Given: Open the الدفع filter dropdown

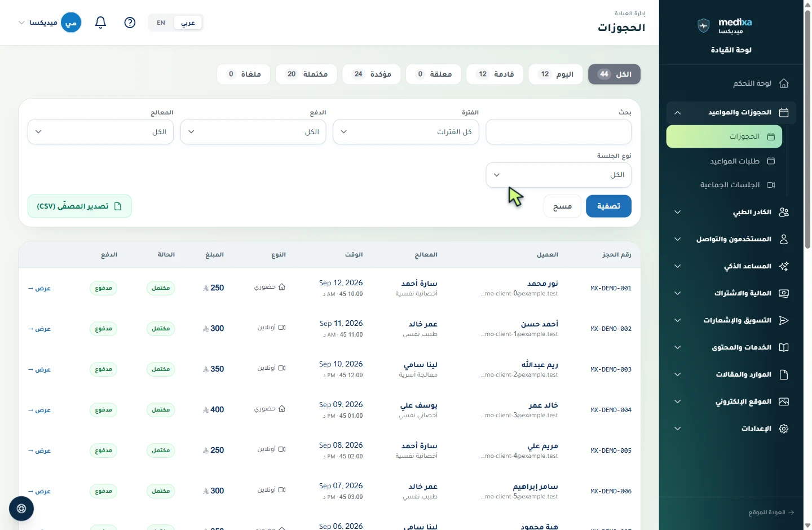Looking at the screenshot, I should coord(253,131).
